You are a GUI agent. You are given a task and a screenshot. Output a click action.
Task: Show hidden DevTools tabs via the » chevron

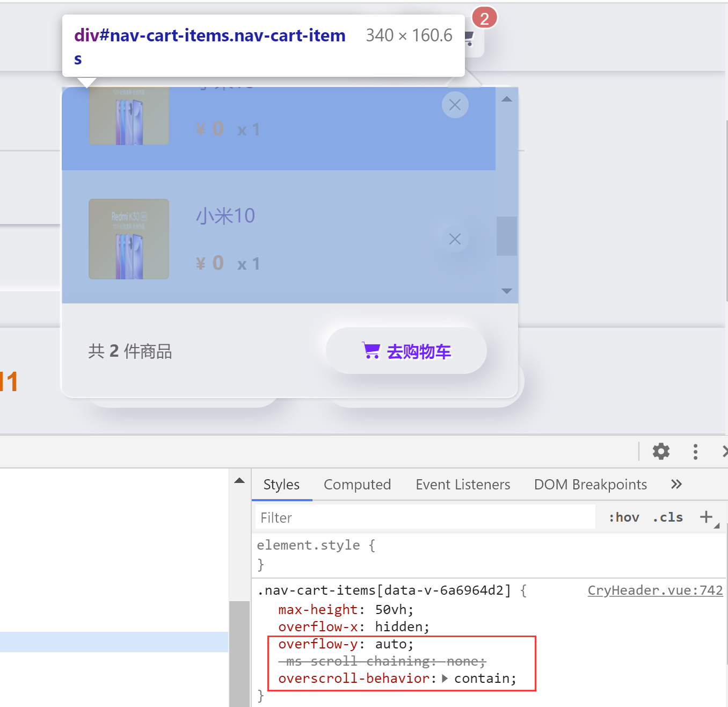pos(675,484)
